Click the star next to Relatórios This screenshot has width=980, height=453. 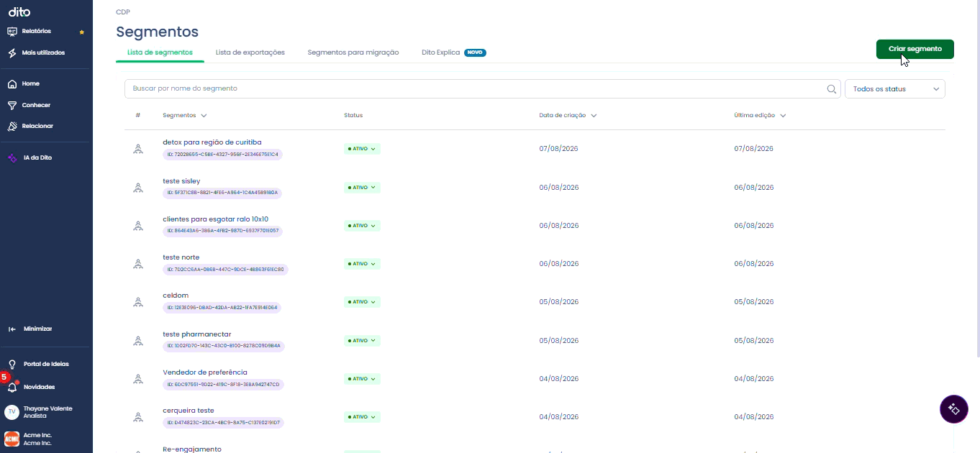81,32
